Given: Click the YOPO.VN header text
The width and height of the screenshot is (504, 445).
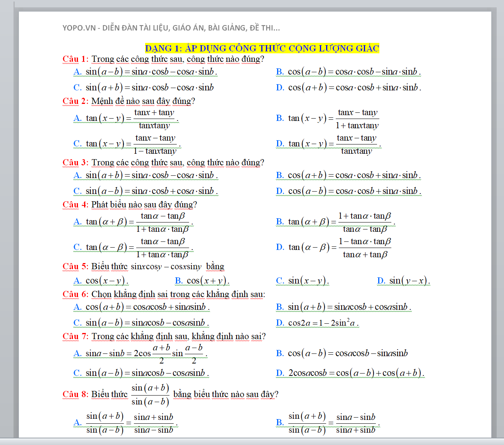Looking at the screenshot, I should pyautogui.click(x=171, y=28).
